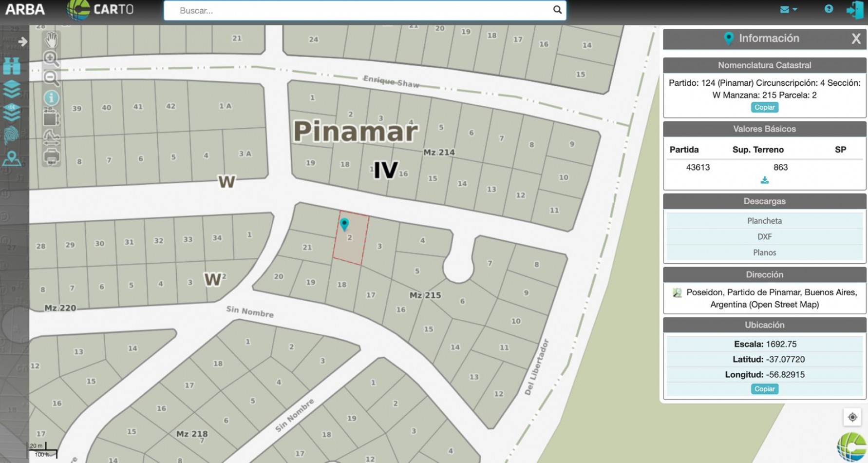
Task: Activate the information query tool
Action: tap(51, 97)
